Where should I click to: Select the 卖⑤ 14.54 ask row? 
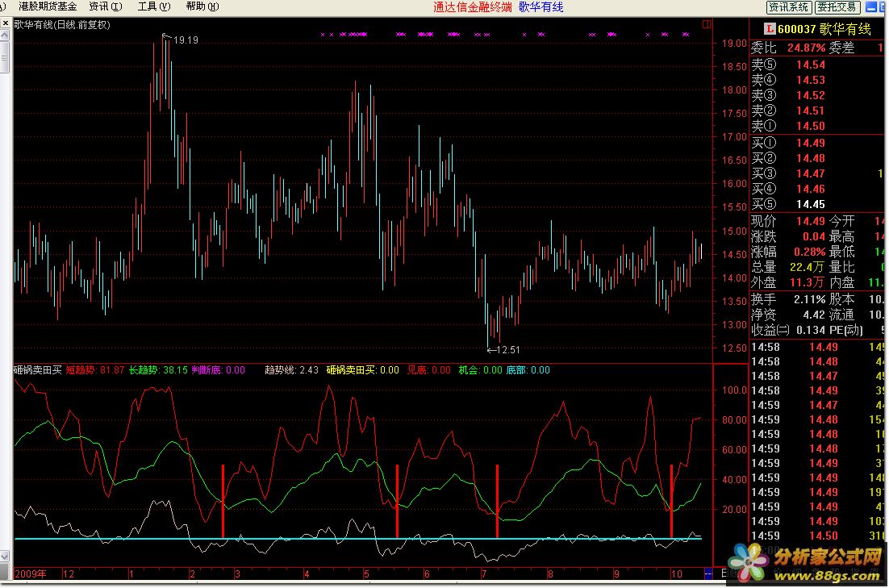tap(817, 65)
